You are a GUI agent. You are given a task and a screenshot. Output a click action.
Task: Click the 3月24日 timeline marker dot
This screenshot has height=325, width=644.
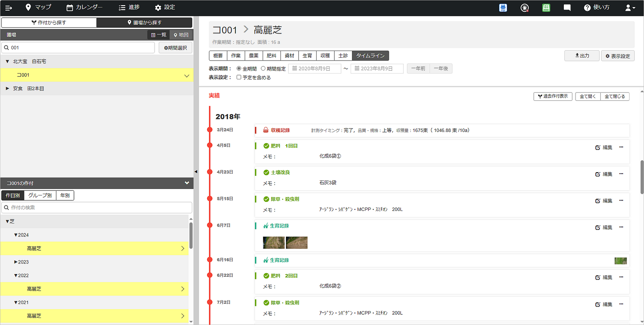pyautogui.click(x=210, y=130)
